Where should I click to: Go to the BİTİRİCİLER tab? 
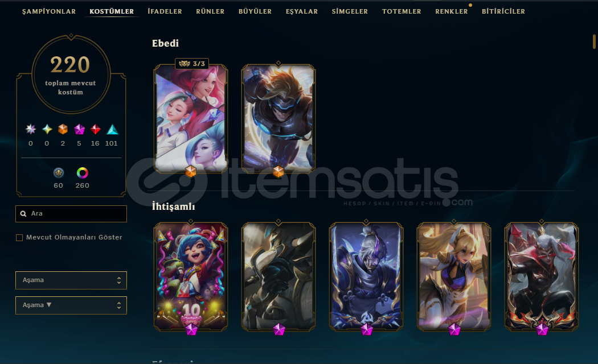click(503, 11)
